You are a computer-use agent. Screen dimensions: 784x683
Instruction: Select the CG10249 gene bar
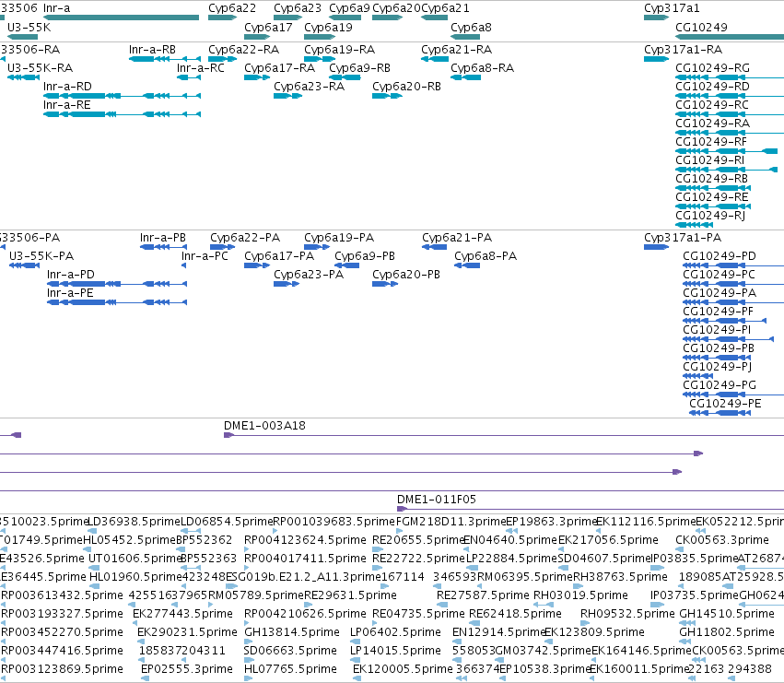[730, 37]
